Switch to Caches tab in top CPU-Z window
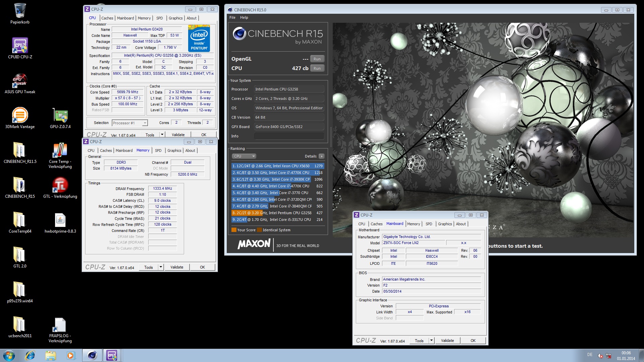The height and width of the screenshot is (362, 644). (107, 18)
